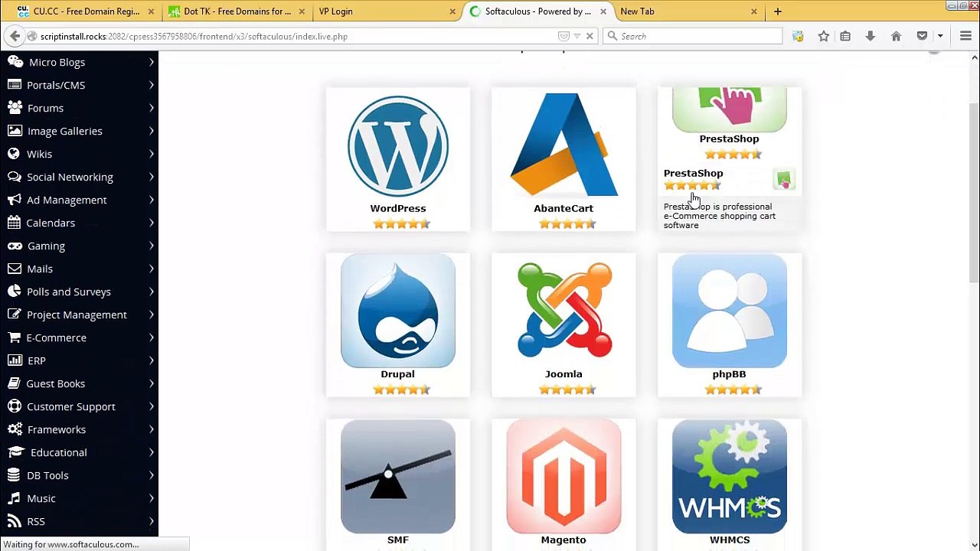980x551 pixels.
Task: Expand the Image Galleries category arrow
Action: pos(151,131)
